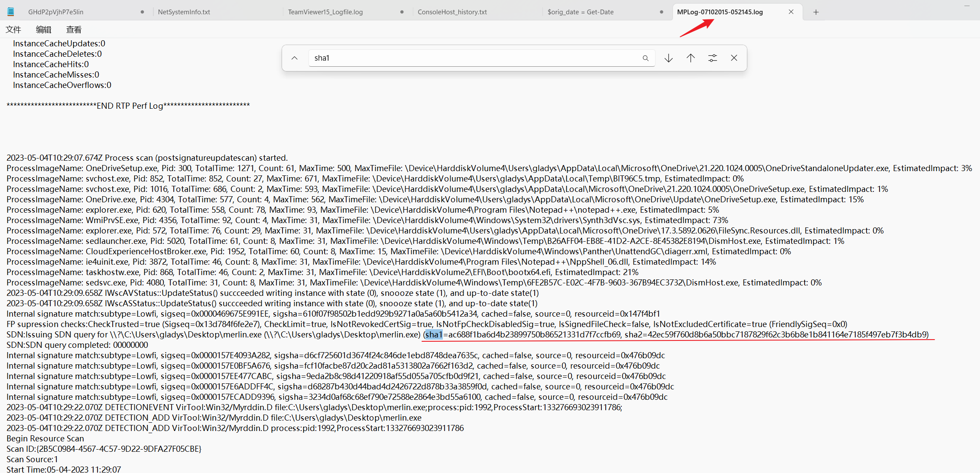Image resolution: width=980 pixels, height=473 pixels.
Task: Close the find bar
Action: click(x=734, y=58)
